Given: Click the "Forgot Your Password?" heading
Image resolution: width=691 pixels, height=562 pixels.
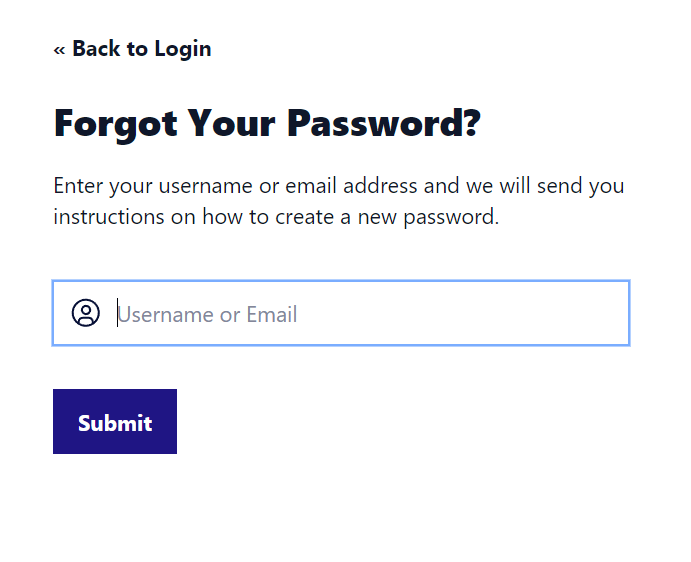Looking at the screenshot, I should (x=267, y=124).
